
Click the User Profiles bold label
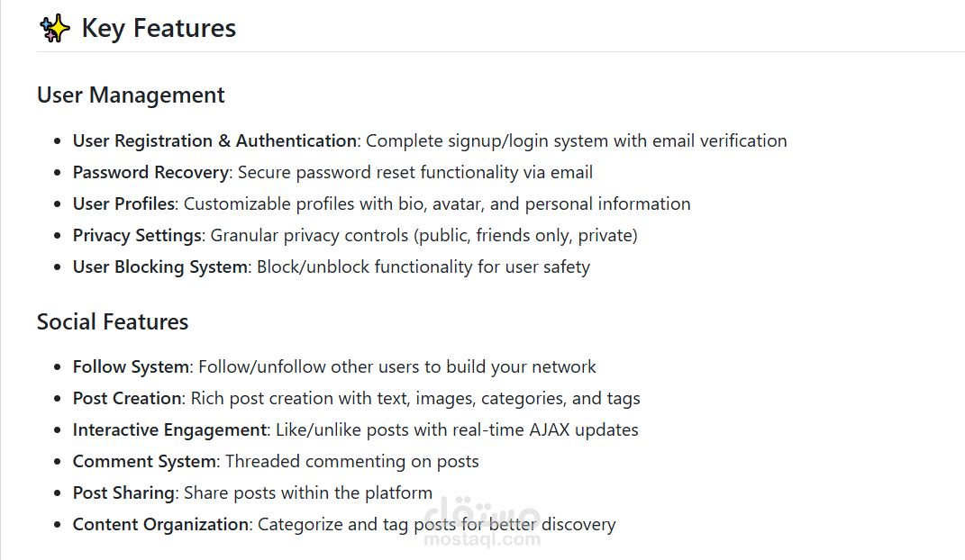point(123,204)
